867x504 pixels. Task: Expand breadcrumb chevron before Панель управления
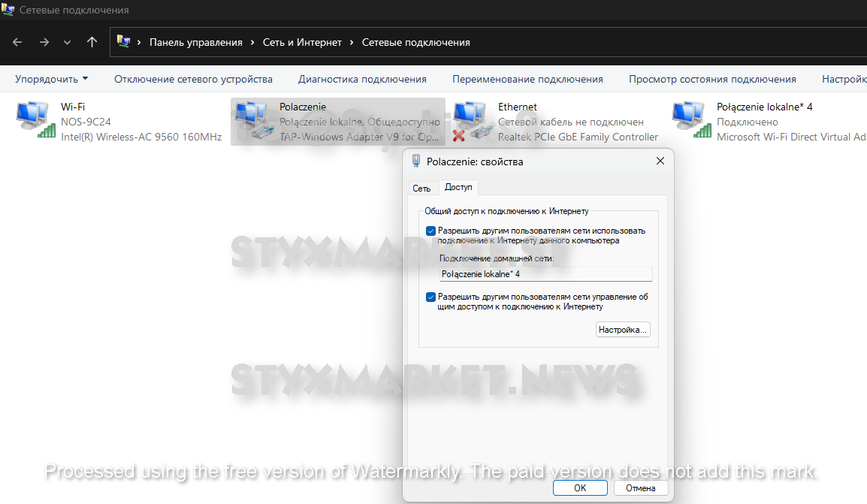coord(139,43)
